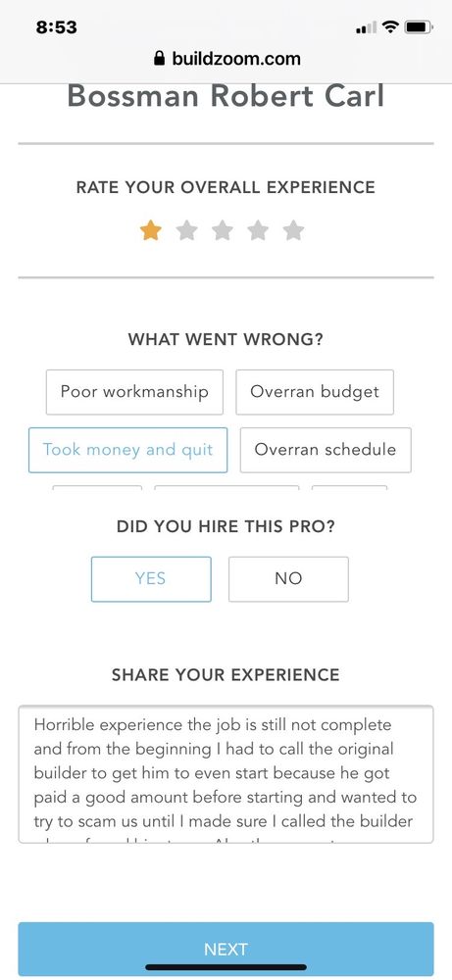
Task: Select the first star rating
Action: point(151,230)
